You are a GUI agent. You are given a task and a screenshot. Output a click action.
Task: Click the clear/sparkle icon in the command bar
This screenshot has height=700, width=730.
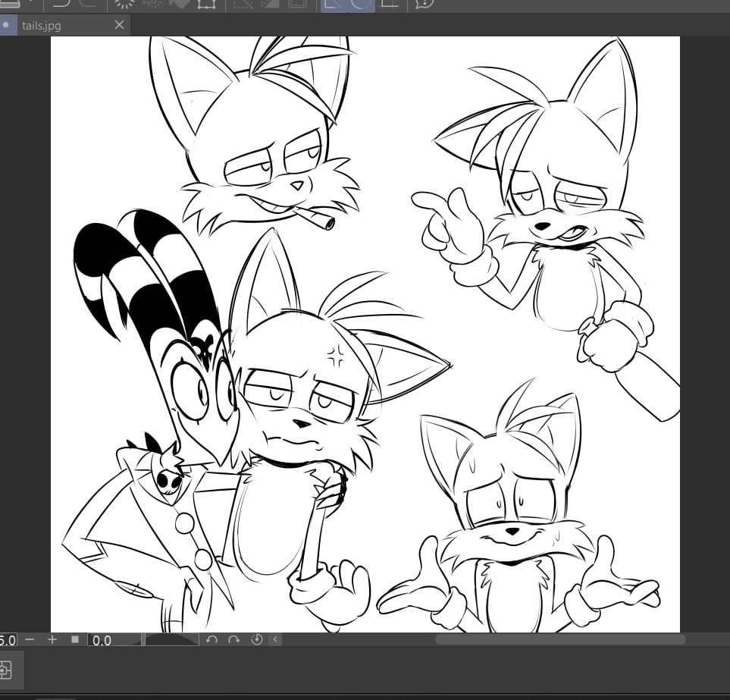coord(124,5)
